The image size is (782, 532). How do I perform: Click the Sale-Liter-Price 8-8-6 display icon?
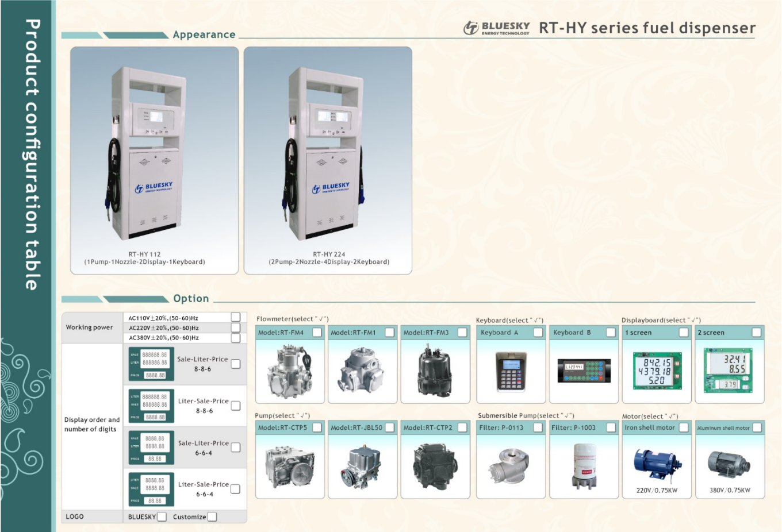pyautogui.click(x=151, y=364)
